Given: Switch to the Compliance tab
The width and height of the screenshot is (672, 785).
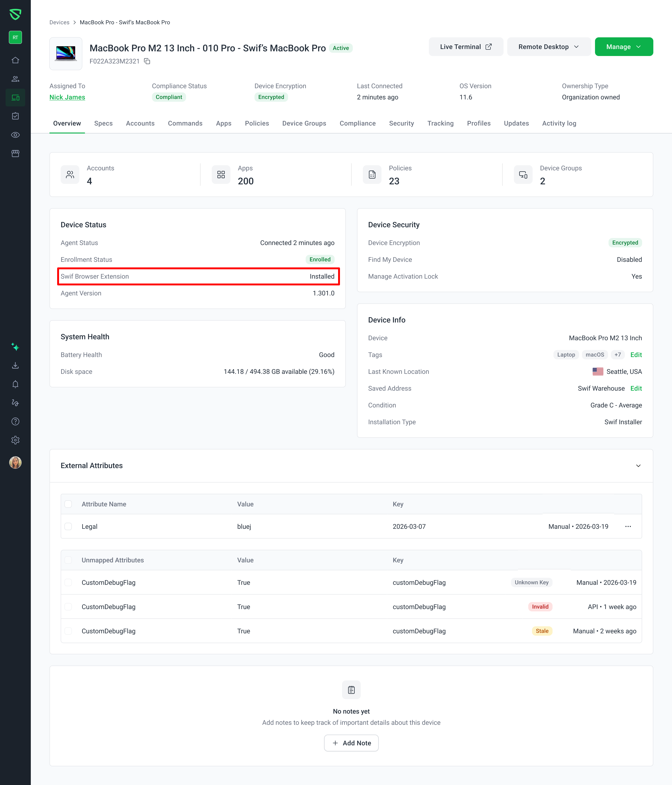Looking at the screenshot, I should point(357,123).
